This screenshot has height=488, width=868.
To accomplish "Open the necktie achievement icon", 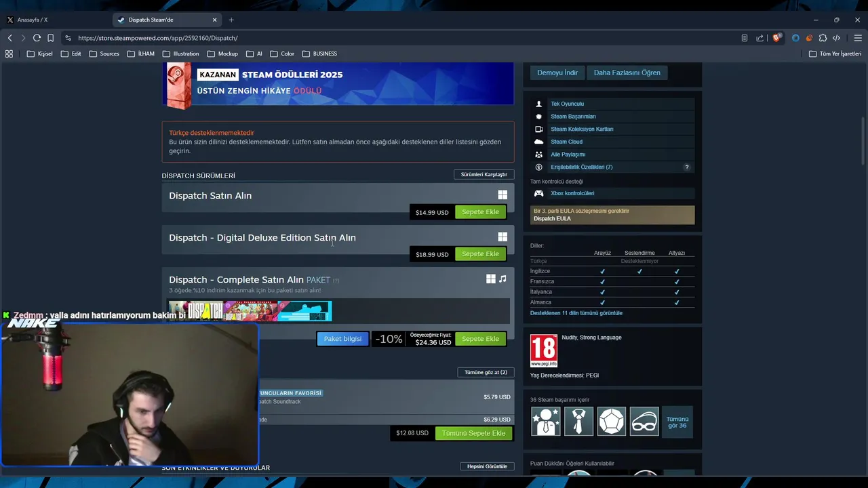I will pos(578,421).
